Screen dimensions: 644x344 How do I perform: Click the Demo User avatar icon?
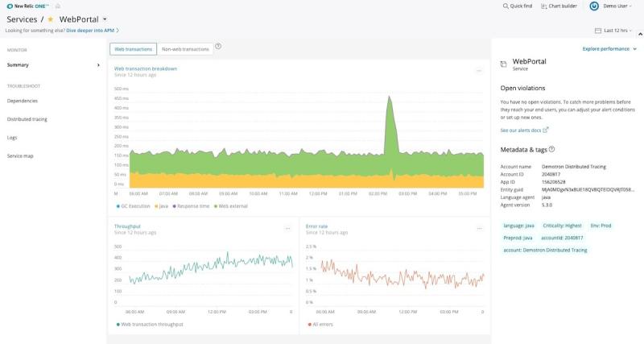coord(594,6)
